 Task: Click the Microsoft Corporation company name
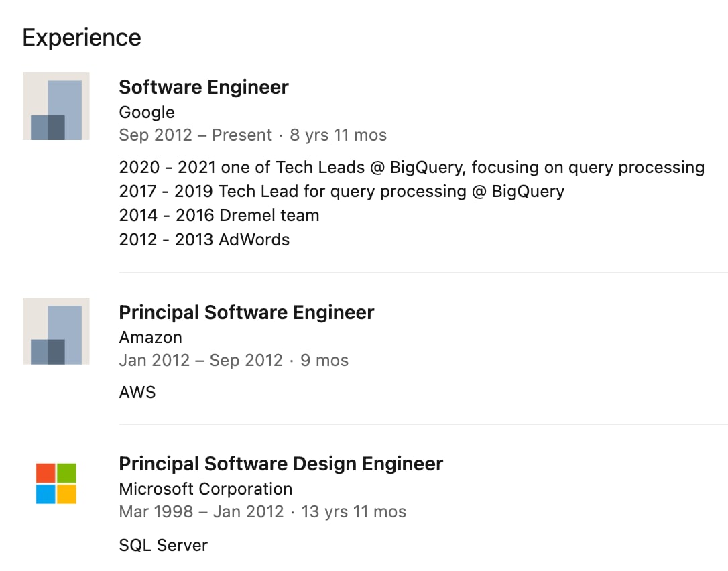coord(206,489)
